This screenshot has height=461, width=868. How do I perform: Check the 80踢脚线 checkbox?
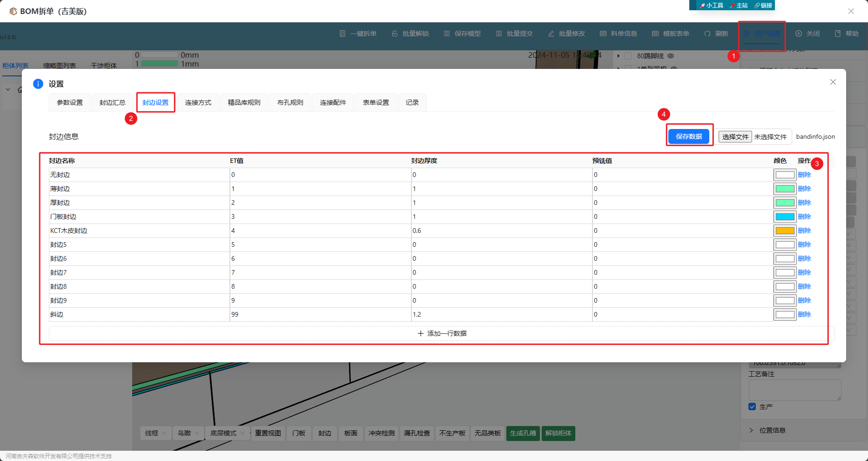(628, 56)
